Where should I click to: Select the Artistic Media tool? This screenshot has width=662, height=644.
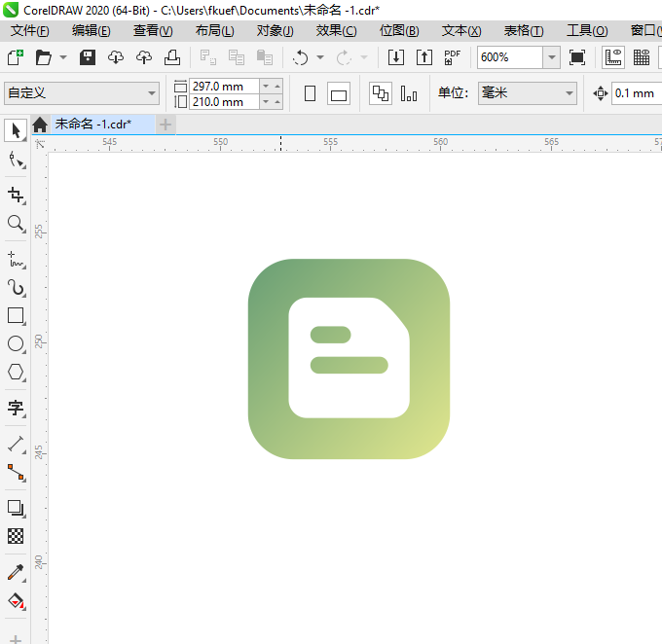(x=16, y=287)
